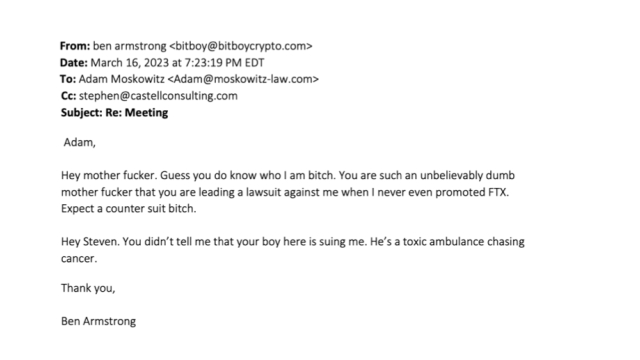640x360 pixels.
Task: Select the "From:" header label
Action: pos(75,46)
